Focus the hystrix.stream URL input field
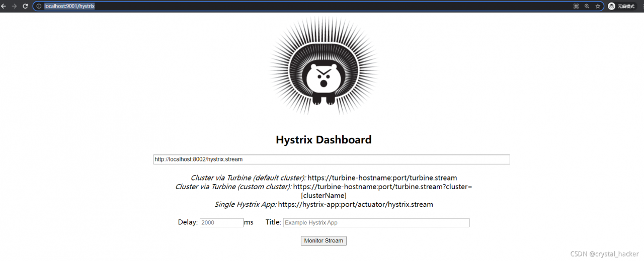644x261 pixels. 332,159
